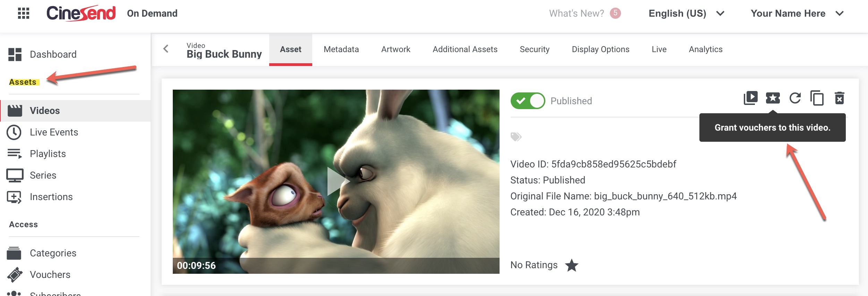Viewport: 868px width, 296px height.
Task: Click the Big Buck Bunny title
Action: [x=224, y=54]
